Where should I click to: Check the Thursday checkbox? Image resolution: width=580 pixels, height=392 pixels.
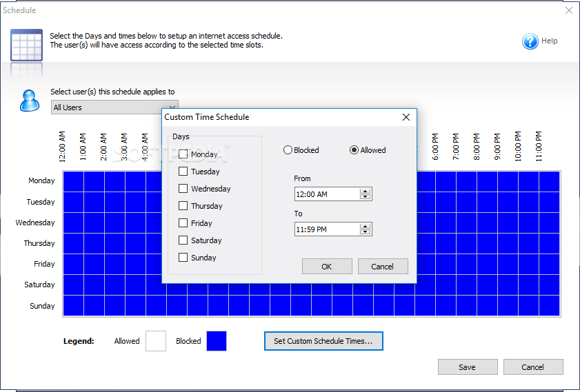183,206
